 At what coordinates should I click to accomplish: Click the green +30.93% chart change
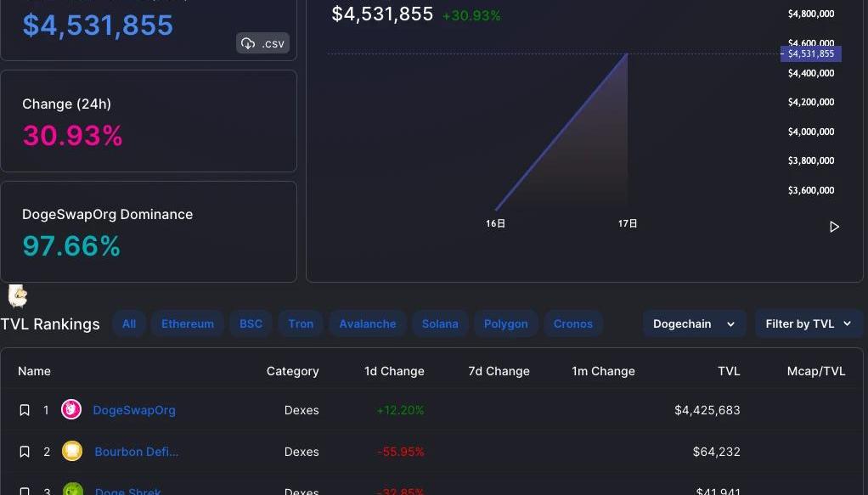point(471,15)
